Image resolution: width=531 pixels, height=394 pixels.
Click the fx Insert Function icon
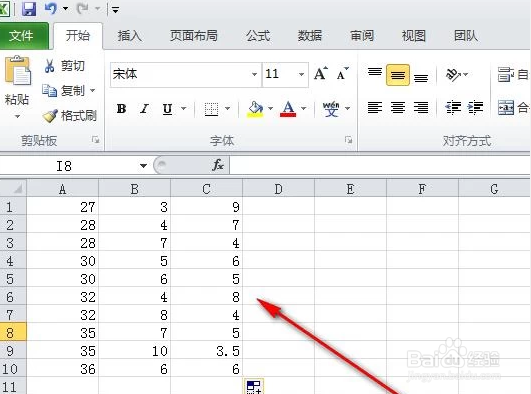coord(218,165)
